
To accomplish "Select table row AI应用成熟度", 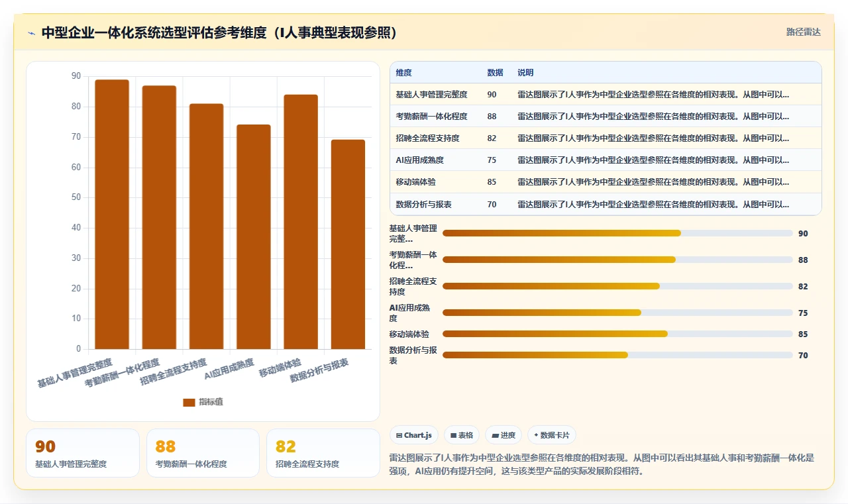I will point(606,160).
